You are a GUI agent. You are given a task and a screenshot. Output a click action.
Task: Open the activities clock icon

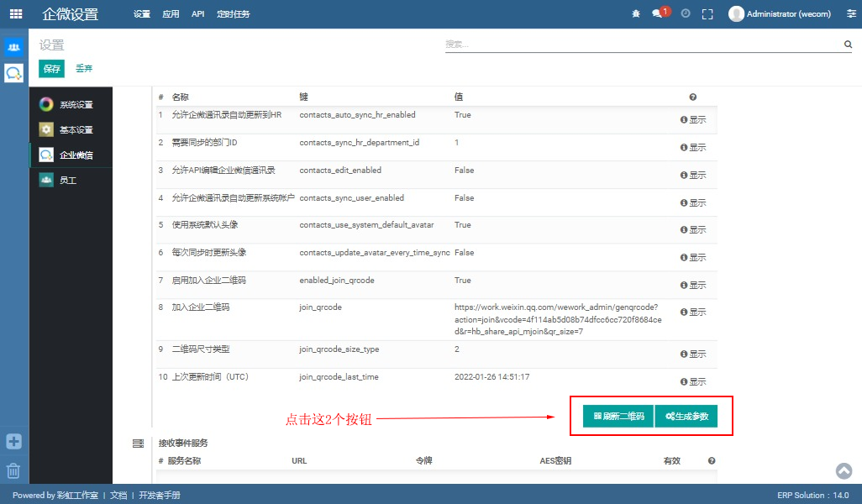[x=686, y=13]
